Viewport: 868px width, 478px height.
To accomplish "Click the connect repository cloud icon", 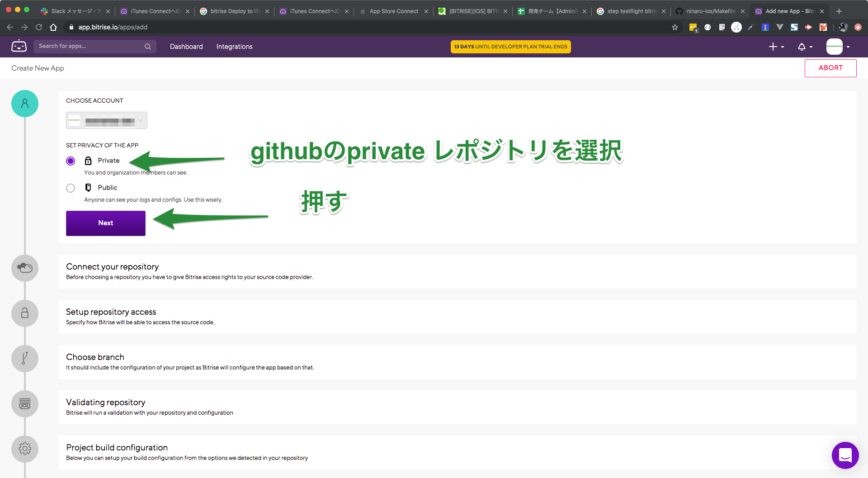I will tap(25, 268).
